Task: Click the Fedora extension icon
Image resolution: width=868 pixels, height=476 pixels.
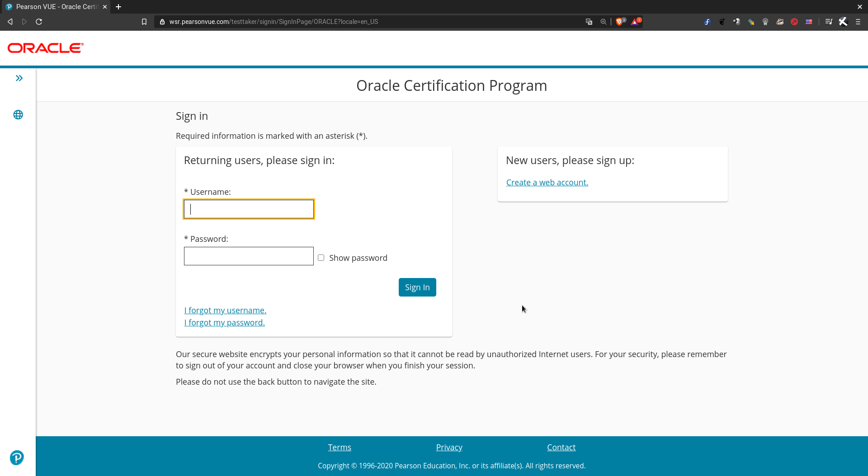Action: click(x=708, y=22)
